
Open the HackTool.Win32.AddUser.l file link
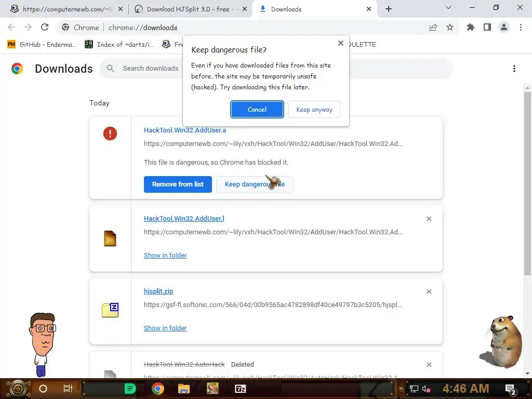coord(184,219)
